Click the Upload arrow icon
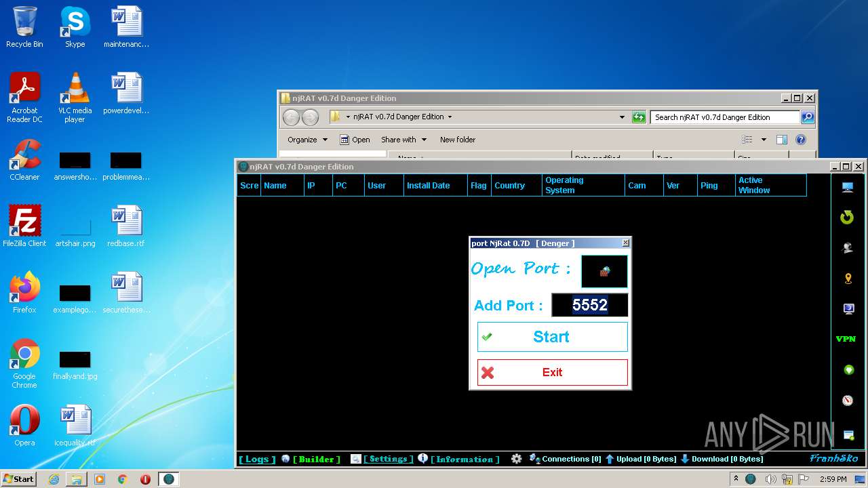 (610, 459)
